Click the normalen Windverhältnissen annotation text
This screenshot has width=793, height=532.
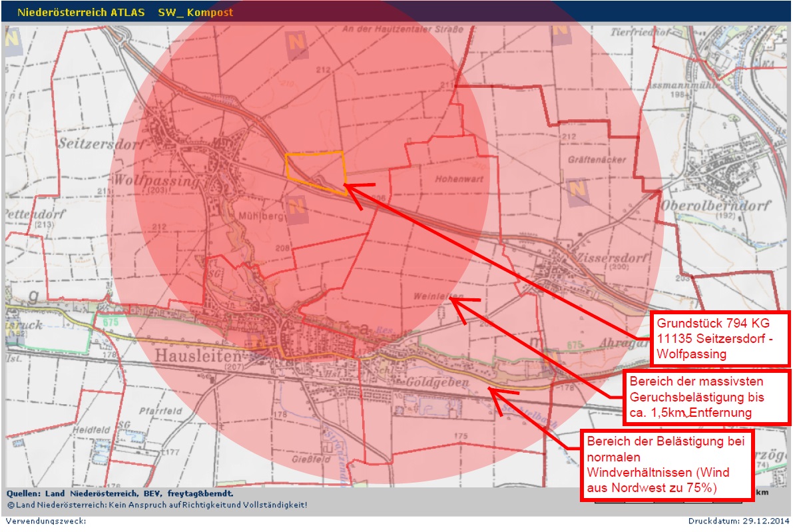666,464
